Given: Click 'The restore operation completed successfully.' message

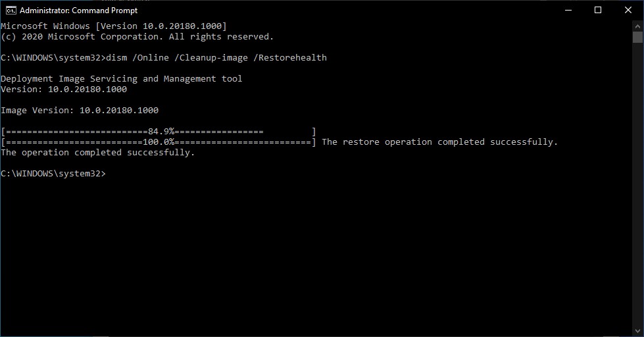Looking at the screenshot, I should 440,142.
